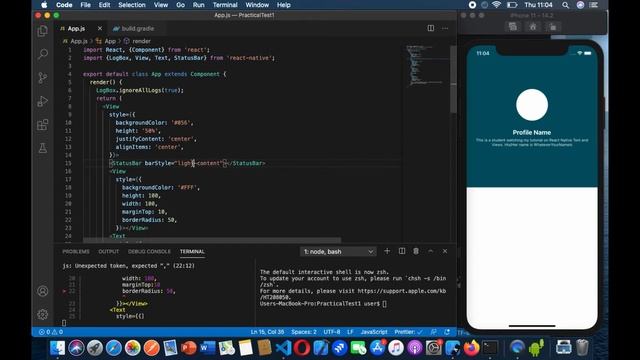Open the Explorer view in activity bar
This screenshot has width=640, height=360.
[x=42, y=31]
